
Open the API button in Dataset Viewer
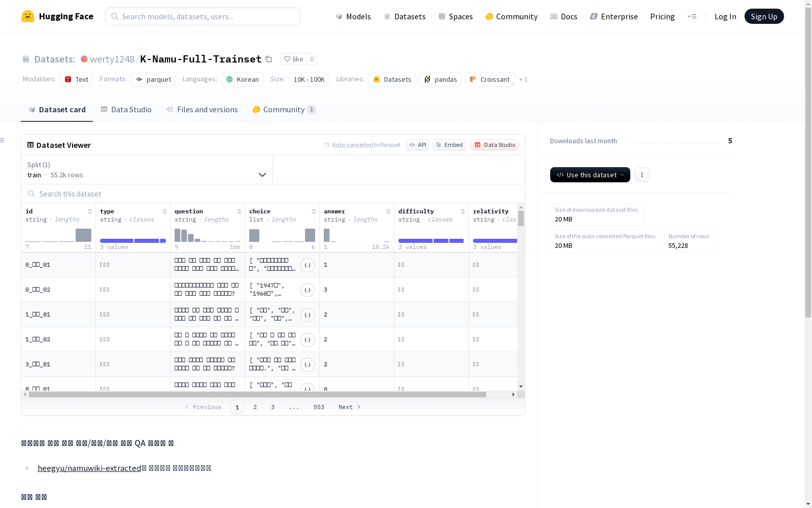418,145
